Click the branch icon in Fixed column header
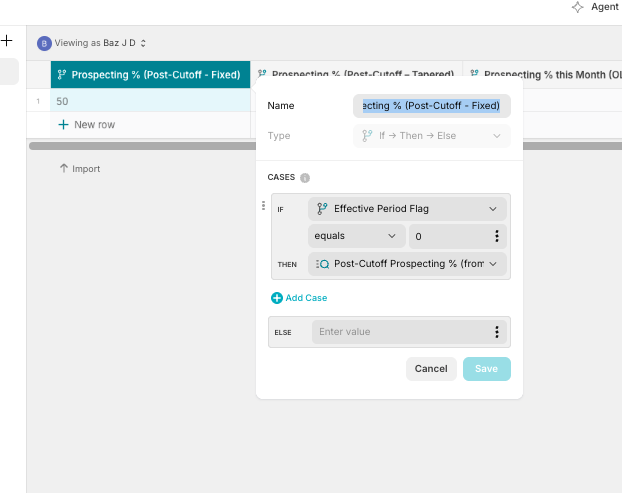This screenshot has width=622, height=493. point(61,75)
